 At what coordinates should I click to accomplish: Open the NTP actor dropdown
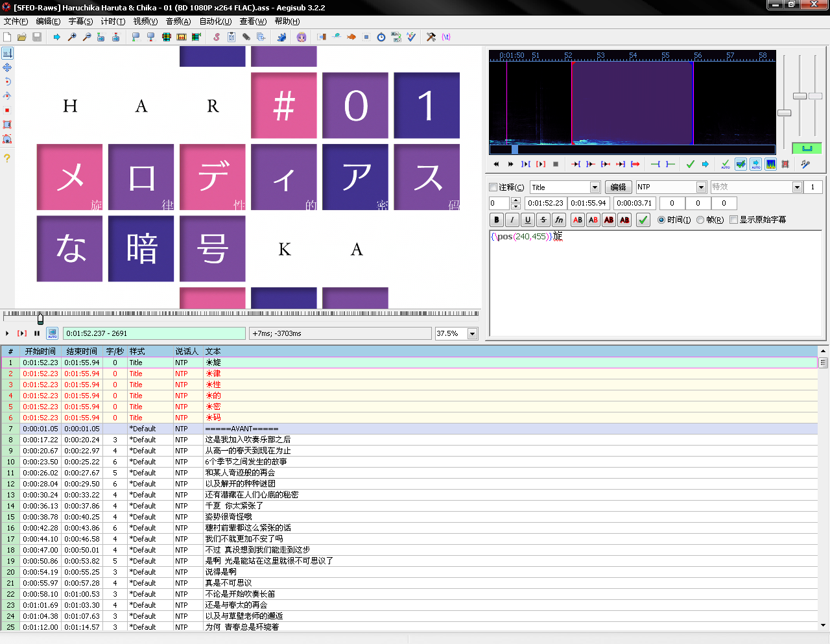point(701,187)
